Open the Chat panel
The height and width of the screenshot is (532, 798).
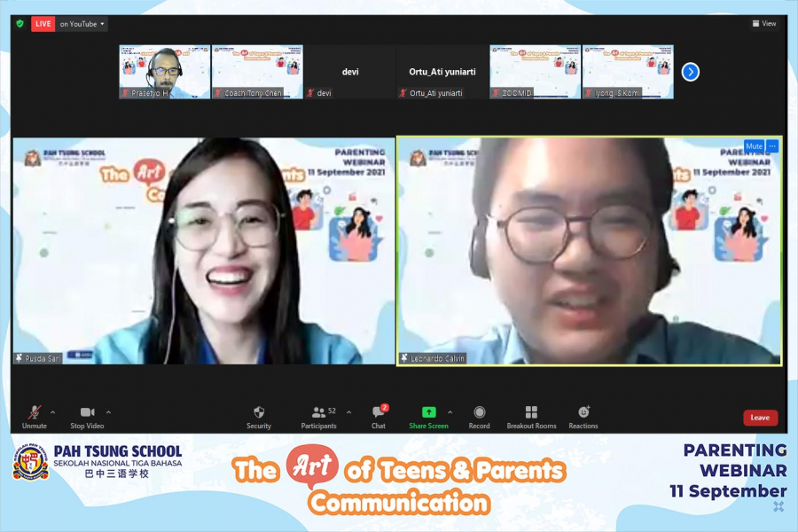379,413
